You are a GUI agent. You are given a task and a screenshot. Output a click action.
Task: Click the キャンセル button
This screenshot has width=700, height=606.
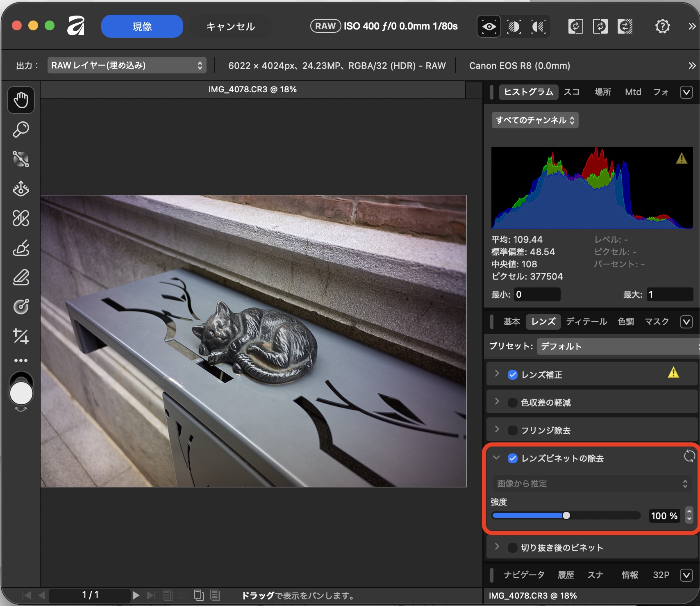coord(230,27)
